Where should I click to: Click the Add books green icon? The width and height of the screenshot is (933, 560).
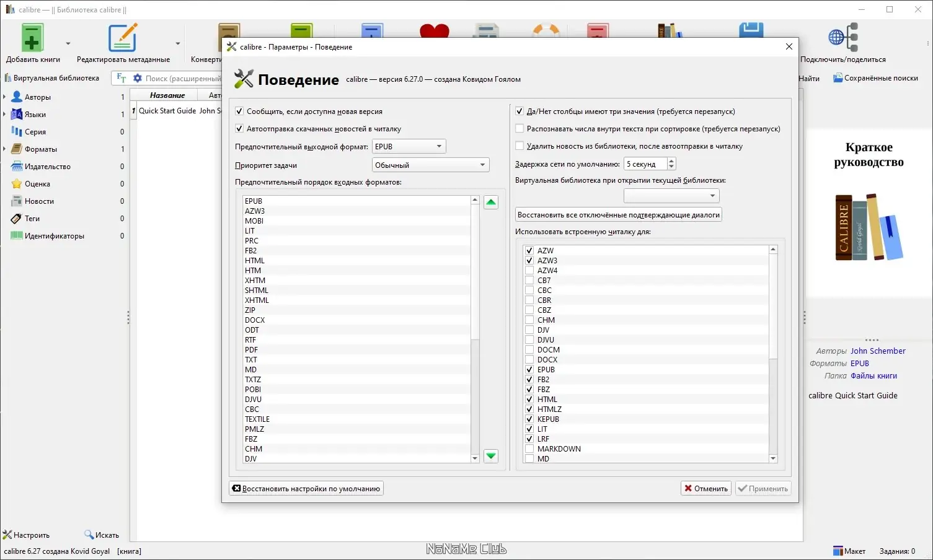32,38
